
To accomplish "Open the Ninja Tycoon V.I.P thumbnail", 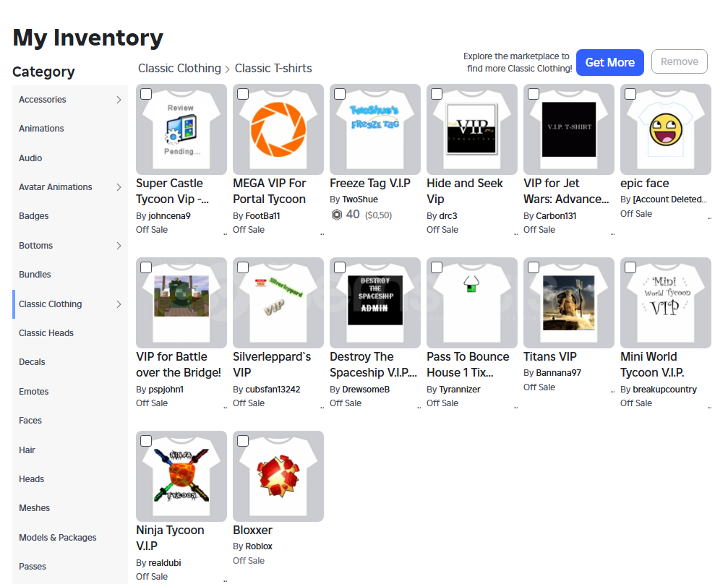I will pyautogui.click(x=181, y=476).
